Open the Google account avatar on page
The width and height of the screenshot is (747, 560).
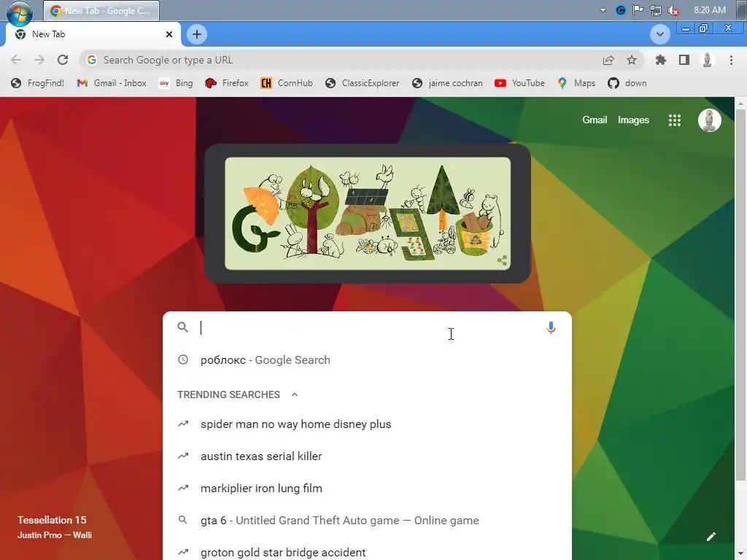point(709,120)
